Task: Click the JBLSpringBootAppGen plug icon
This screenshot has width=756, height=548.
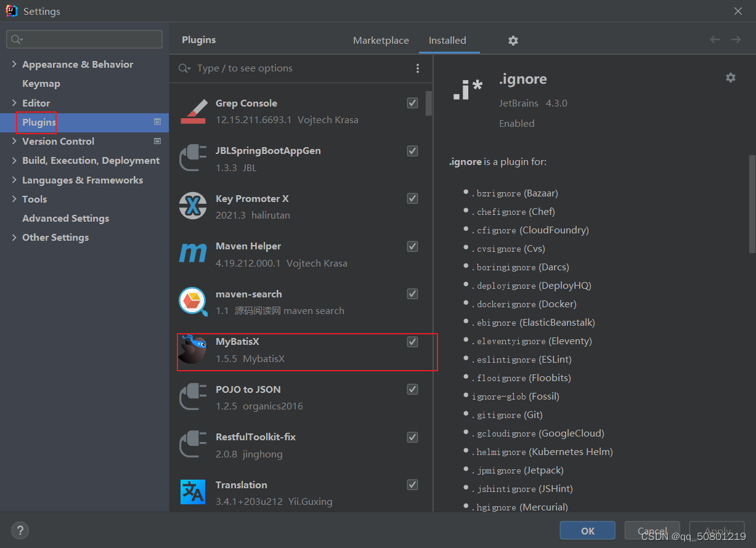Action: (193, 158)
